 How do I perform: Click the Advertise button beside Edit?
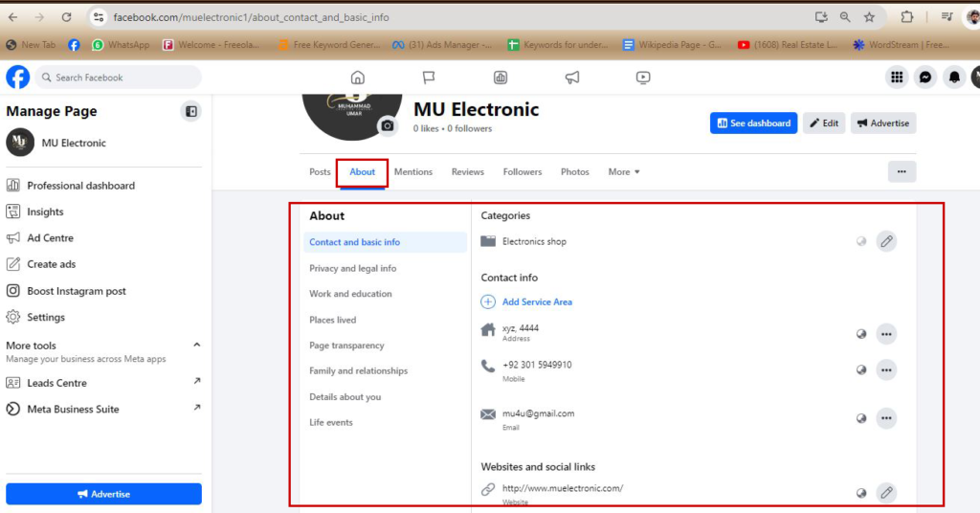(883, 123)
